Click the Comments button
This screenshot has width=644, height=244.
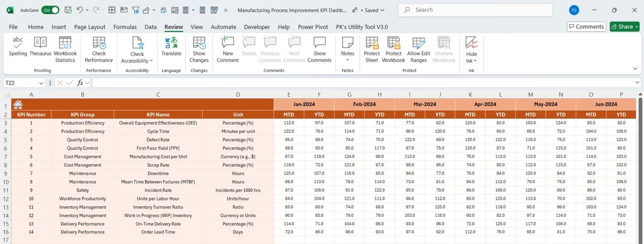click(586, 27)
